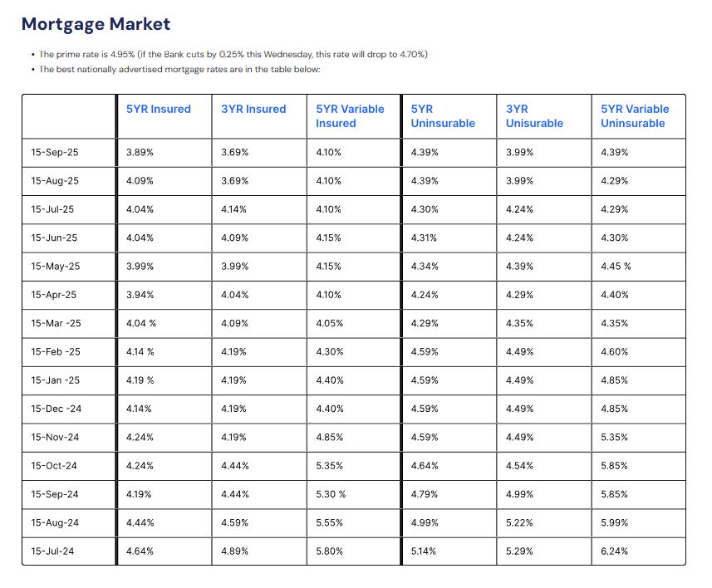This screenshot has height=588, width=712.
Task: Click the 15-Dec-24 row date cell
Action: coord(54,409)
